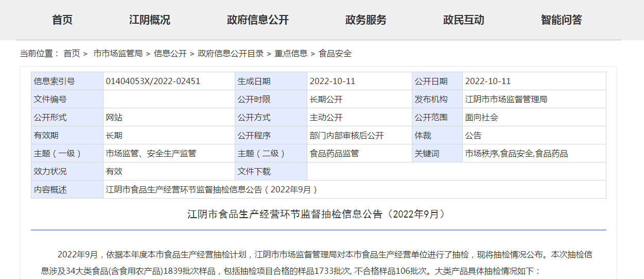Screen dimensions: 644x279
Task: Click the 关键词 label cell
Action: click(438, 153)
